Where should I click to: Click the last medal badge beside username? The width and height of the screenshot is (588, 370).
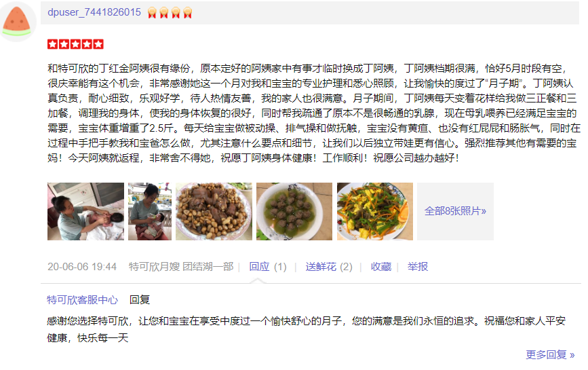(x=187, y=13)
